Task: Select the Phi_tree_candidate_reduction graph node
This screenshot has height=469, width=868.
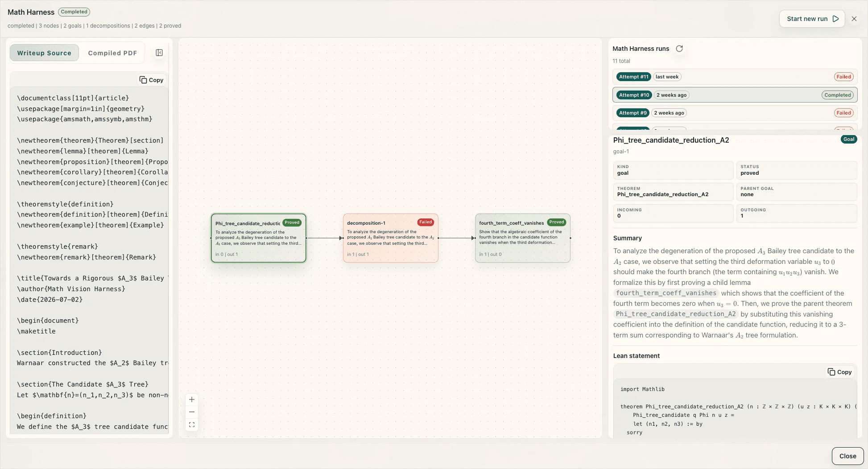Action: 259,238
